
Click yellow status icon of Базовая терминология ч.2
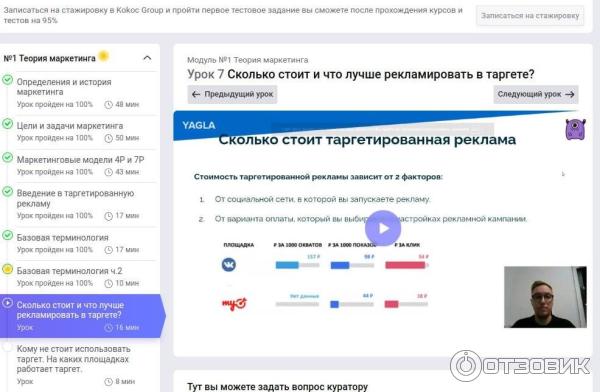click(x=7, y=269)
